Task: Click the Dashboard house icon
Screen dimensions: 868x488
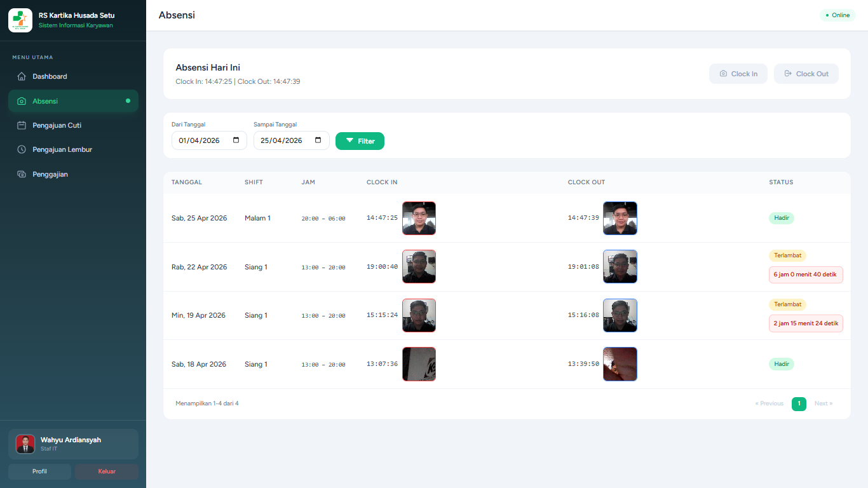Action: (22, 76)
